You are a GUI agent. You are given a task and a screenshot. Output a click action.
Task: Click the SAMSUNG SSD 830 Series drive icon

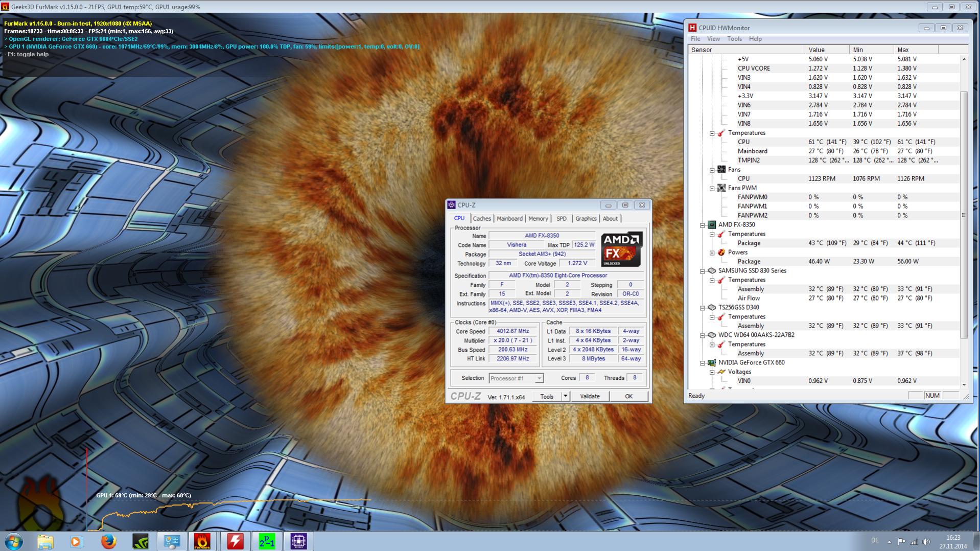[711, 271]
